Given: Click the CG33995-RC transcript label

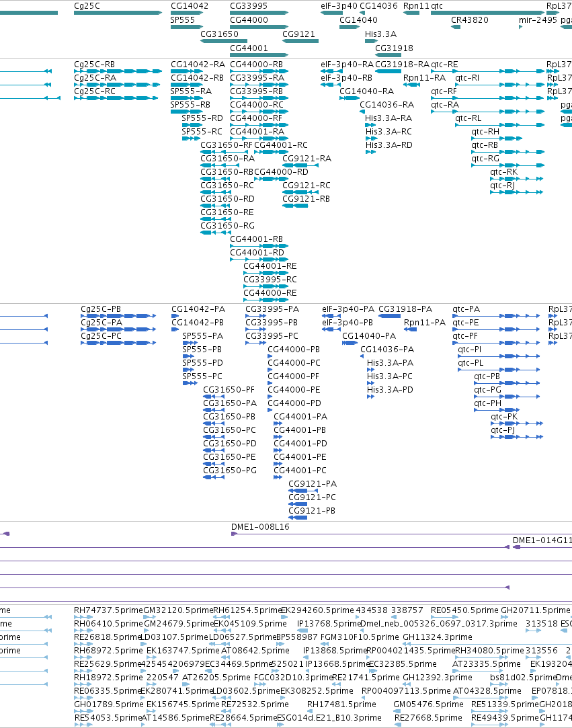Looking at the screenshot, I should click(x=270, y=280).
